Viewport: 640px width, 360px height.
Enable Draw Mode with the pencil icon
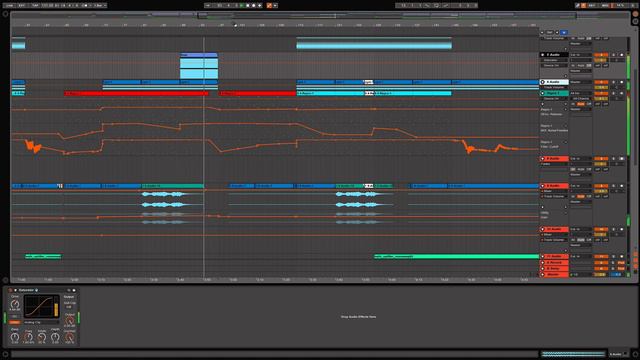[578, 5]
